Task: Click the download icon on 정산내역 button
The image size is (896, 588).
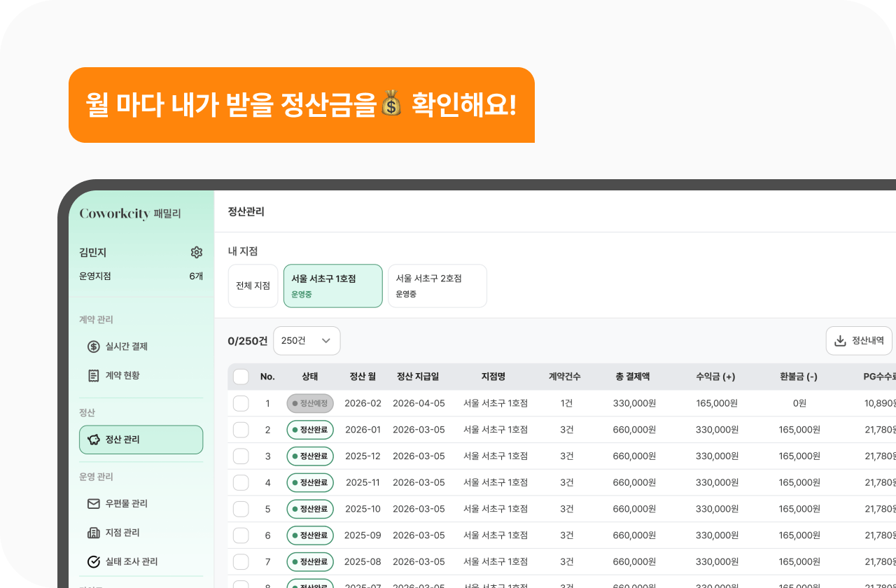Action: pos(840,339)
